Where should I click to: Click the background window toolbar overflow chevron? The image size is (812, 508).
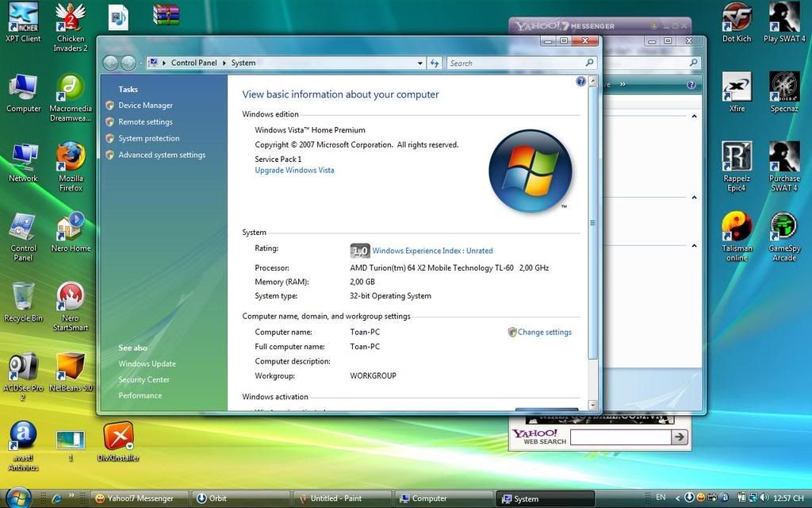click(622, 84)
